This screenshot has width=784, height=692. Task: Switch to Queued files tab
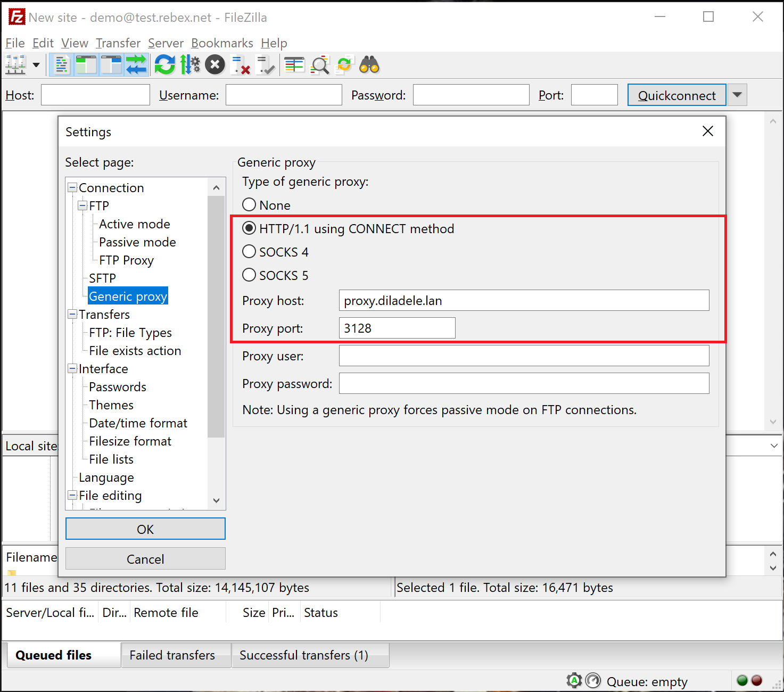64,655
